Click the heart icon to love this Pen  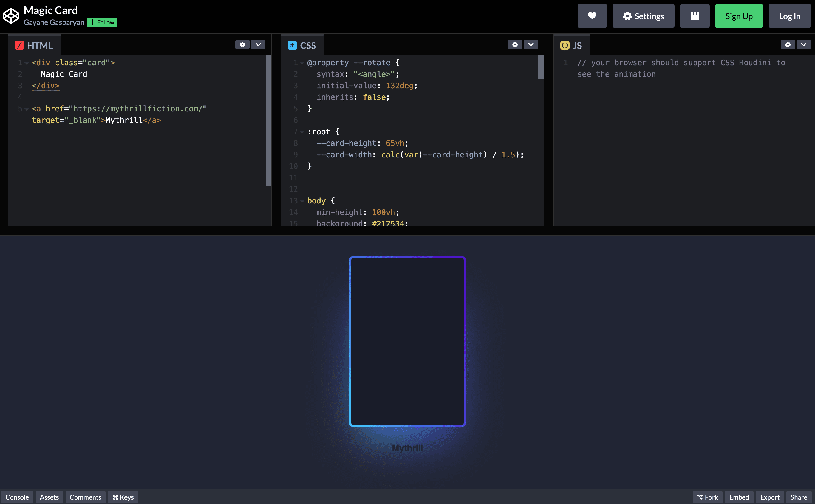point(592,16)
